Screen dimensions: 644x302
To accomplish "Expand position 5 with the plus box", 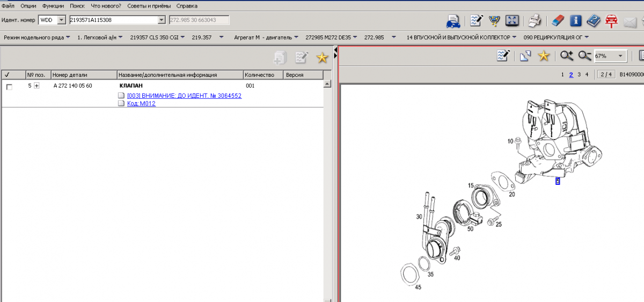I will [36, 86].
